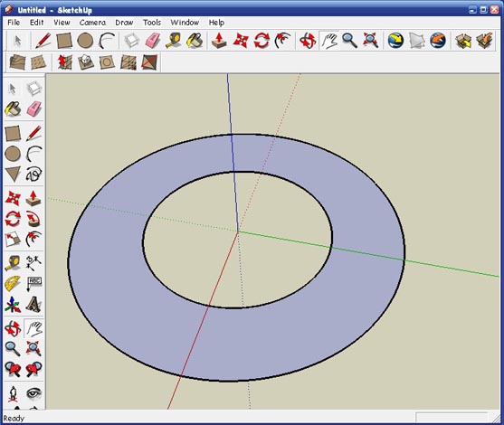Click the Place Model Google Earth icon
The height and width of the screenshot is (425, 504).
438,41
